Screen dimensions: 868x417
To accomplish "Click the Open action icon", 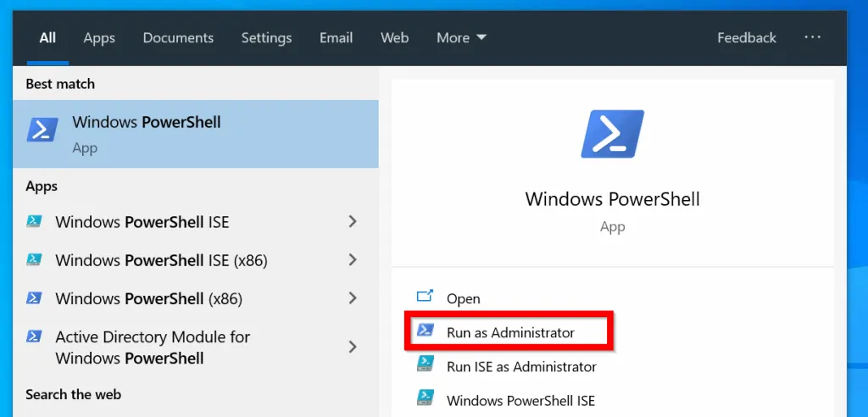I will point(425,297).
